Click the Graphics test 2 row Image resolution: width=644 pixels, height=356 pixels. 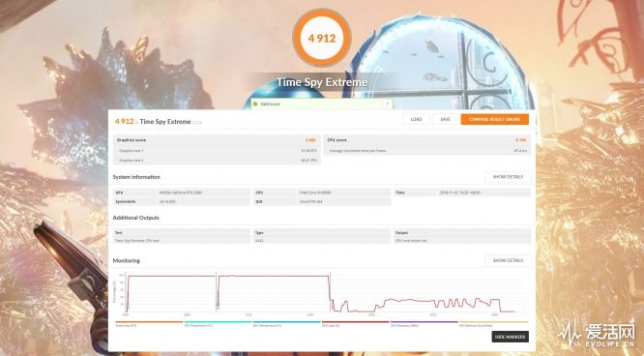217,161
